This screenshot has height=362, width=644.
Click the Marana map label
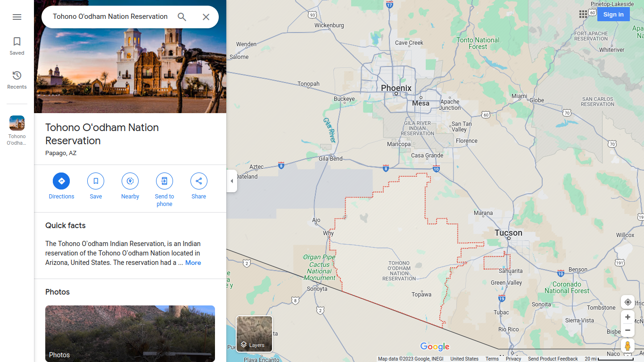[483, 213]
